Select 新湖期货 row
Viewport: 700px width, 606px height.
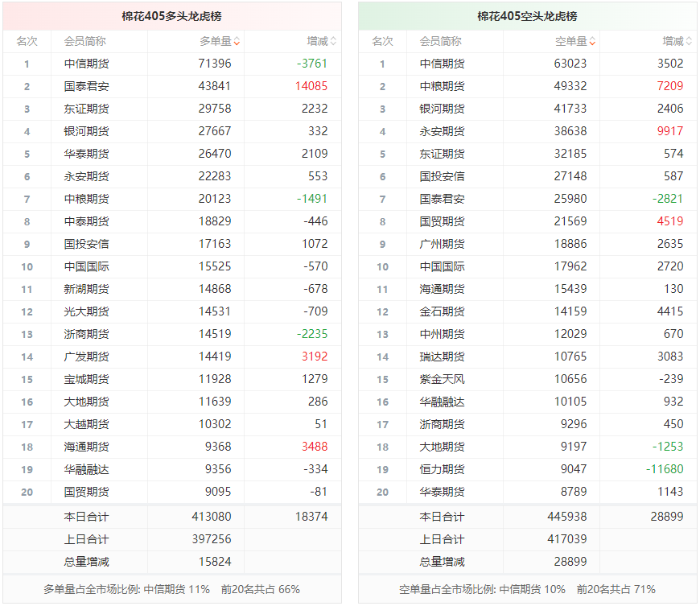point(172,290)
